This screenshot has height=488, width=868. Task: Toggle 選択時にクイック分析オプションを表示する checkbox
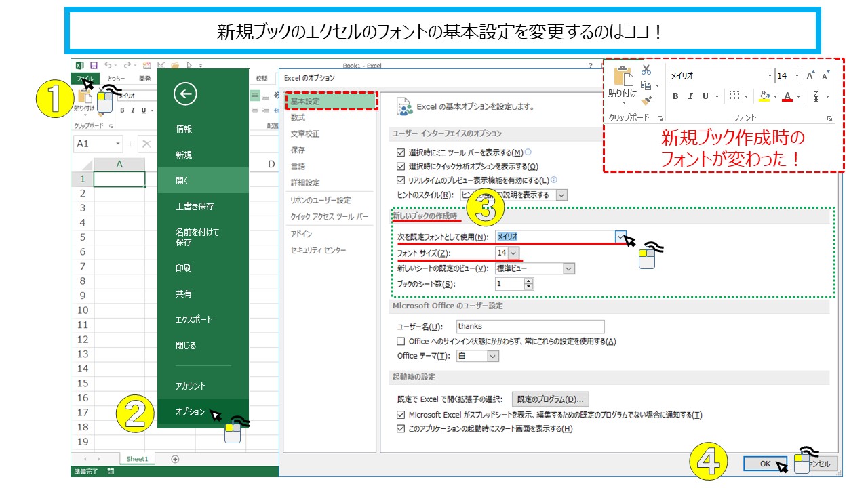tap(401, 167)
